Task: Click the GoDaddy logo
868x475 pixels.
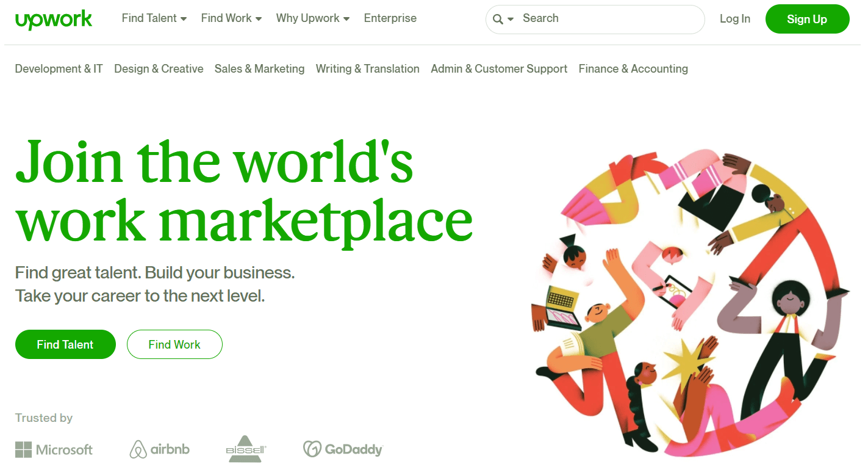Action: pyautogui.click(x=343, y=449)
